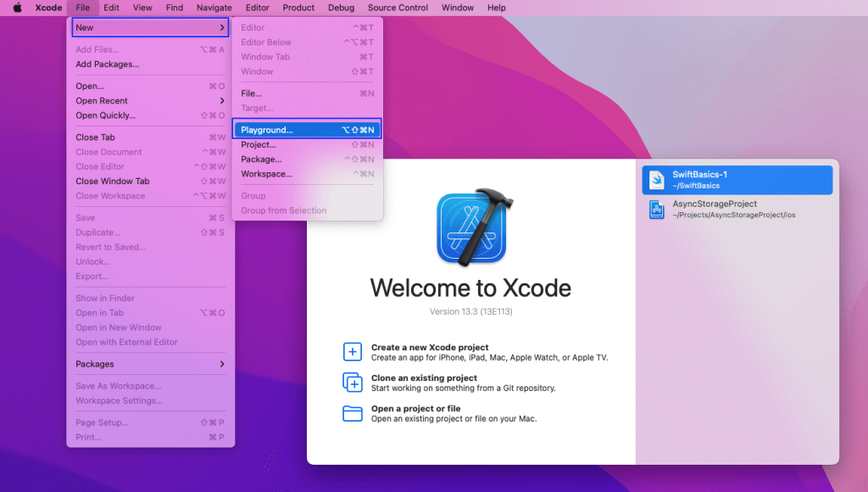Expand the Packages submenu arrow
Image resolution: width=868 pixels, height=492 pixels.
(222, 364)
